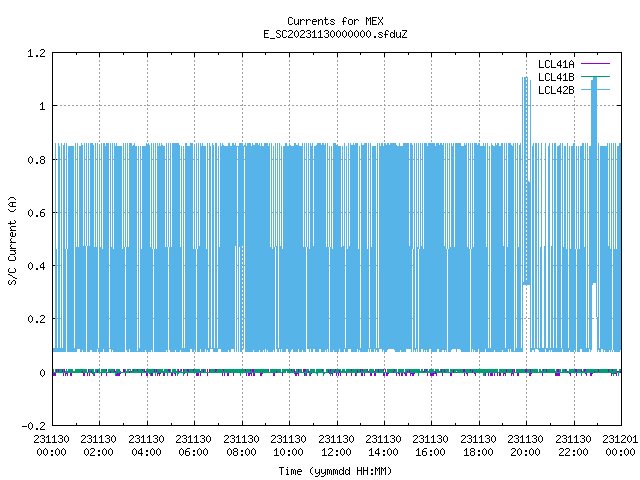Click the x-axis tick label 231130 02:00
The image size is (640, 480).
(x=98, y=446)
